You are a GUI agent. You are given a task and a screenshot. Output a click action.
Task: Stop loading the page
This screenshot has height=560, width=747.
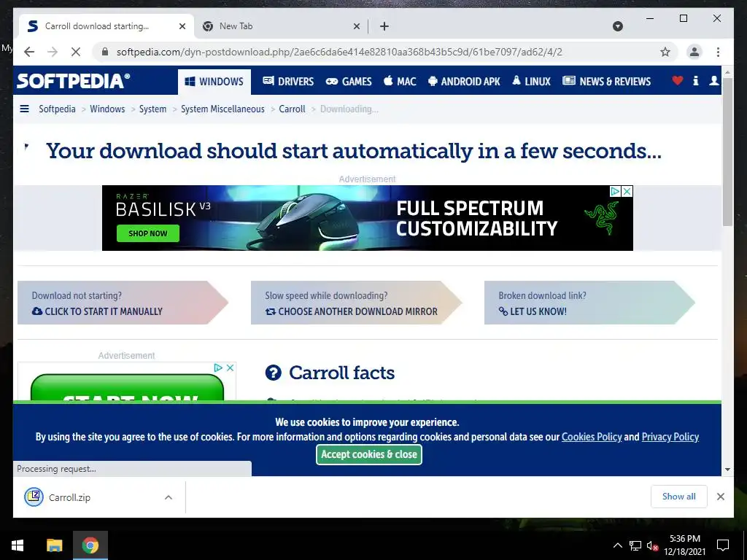click(x=76, y=52)
